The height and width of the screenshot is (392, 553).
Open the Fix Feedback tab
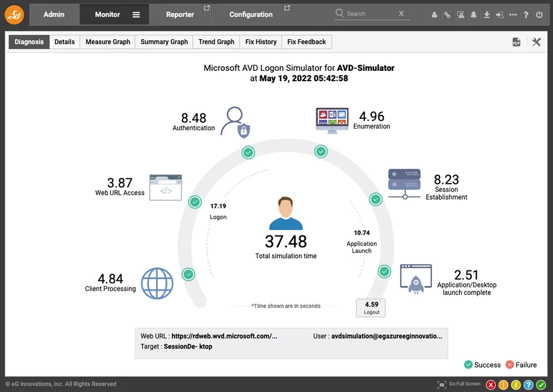pos(307,42)
